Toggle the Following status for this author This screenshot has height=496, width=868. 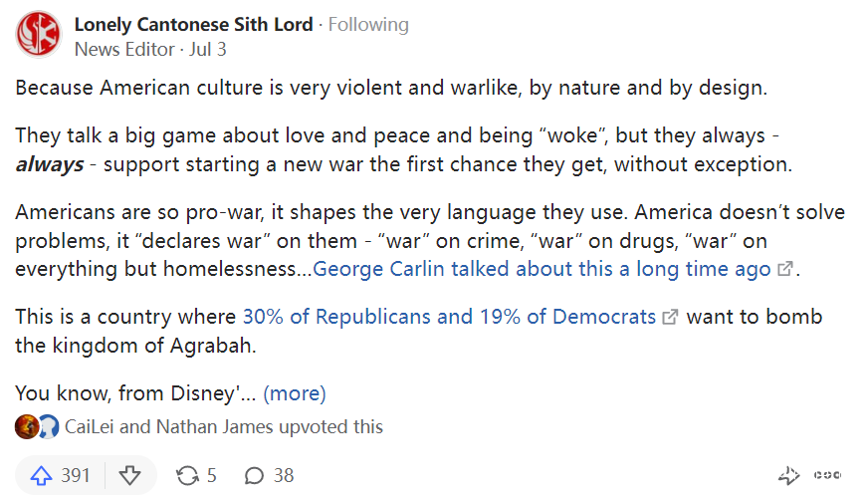368,24
